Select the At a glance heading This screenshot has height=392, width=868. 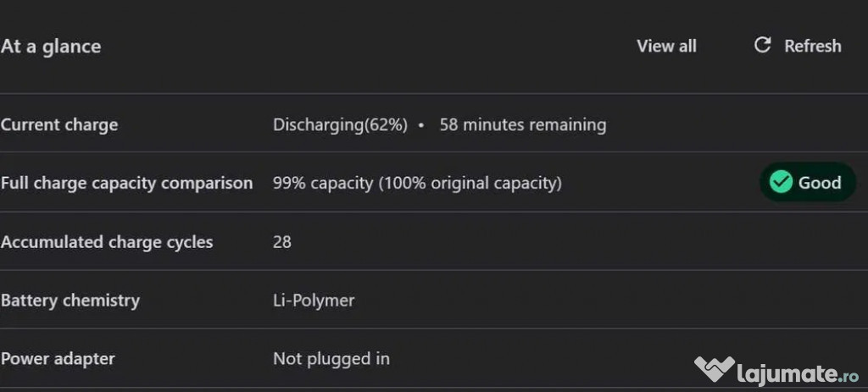51,47
